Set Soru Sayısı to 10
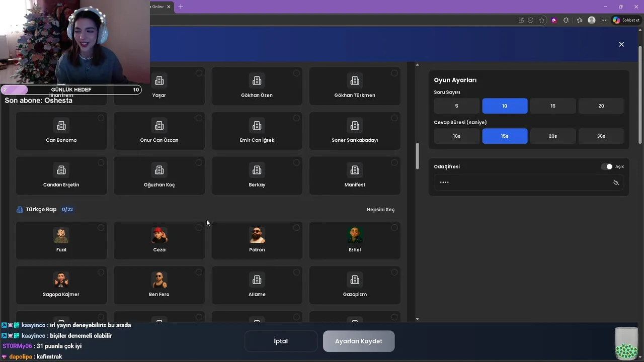Viewport: 644px width, 362px height. (x=505, y=106)
